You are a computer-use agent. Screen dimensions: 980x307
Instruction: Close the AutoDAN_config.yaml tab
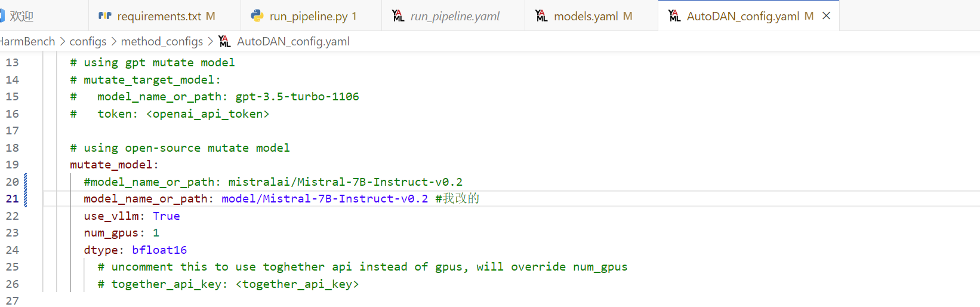coord(827,16)
